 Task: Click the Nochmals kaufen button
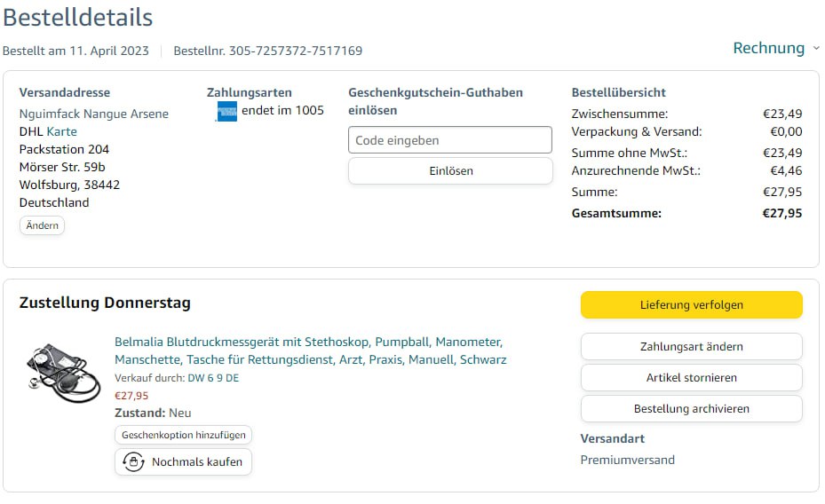[184, 462]
